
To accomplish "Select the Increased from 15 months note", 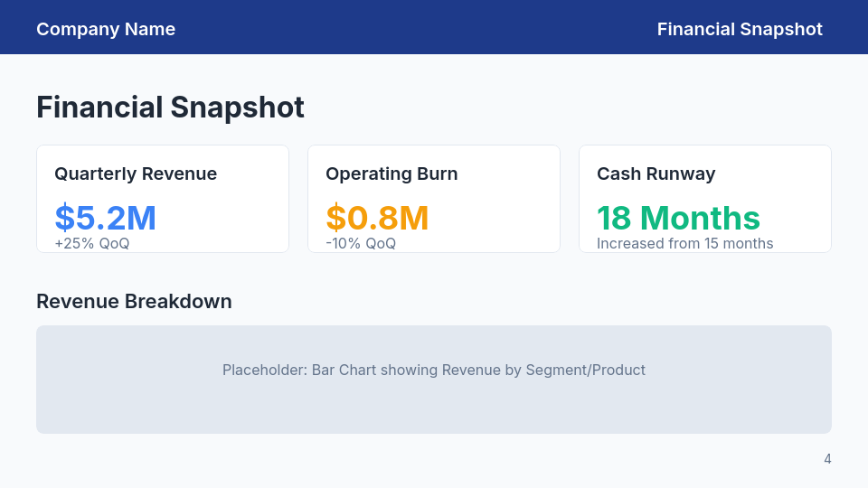I will [684, 243].
